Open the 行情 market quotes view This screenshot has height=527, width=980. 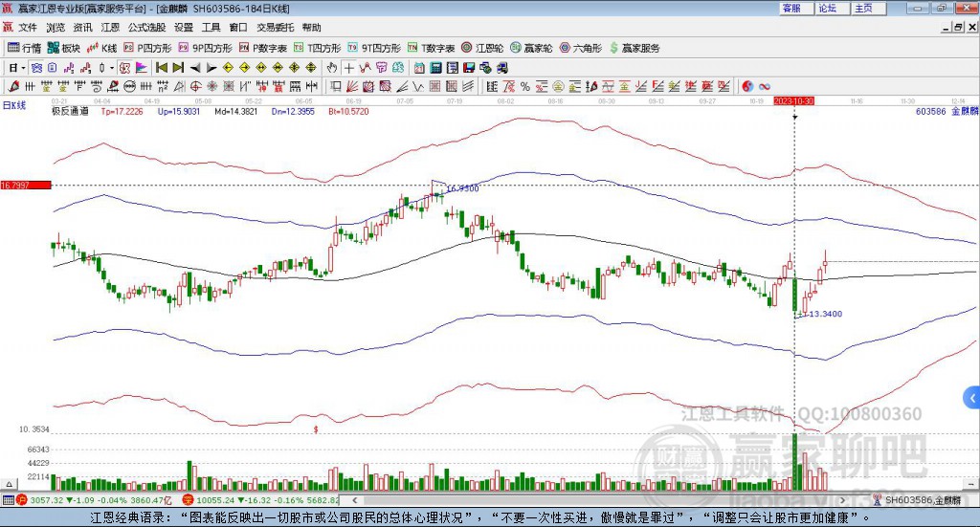(x=24, y=48)
